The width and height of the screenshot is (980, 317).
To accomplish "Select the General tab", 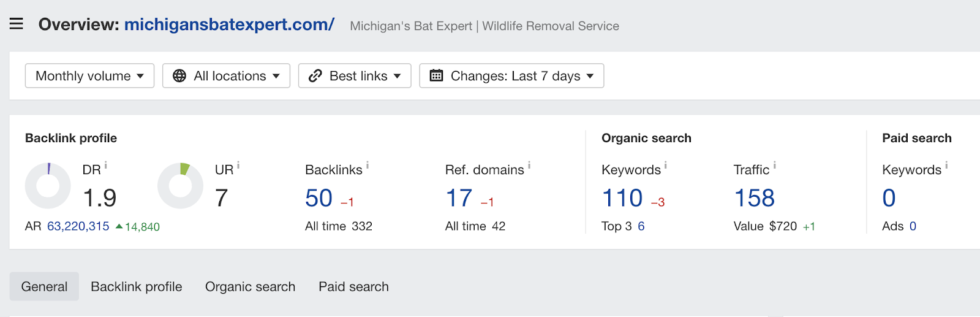I will click(x=44, y=286).
